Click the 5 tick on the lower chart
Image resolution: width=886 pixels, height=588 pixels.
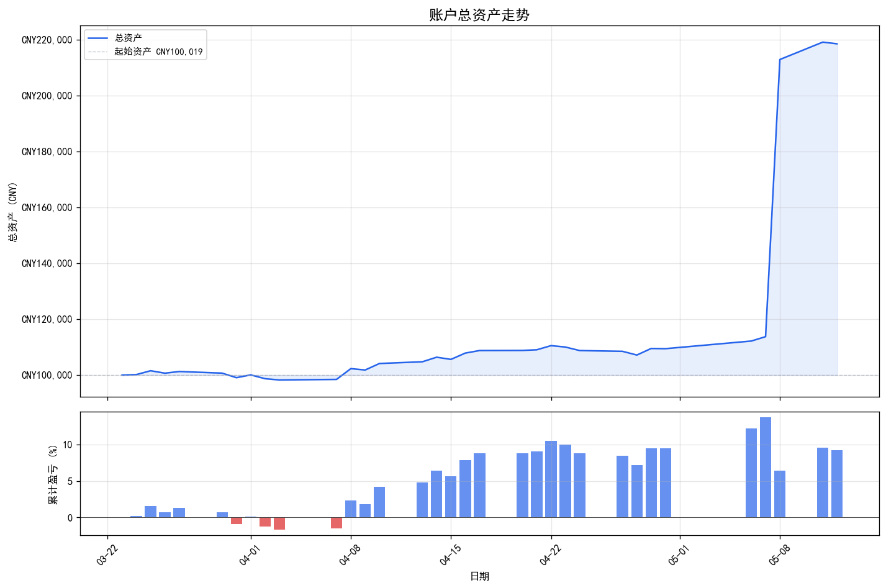pos(70,481)
